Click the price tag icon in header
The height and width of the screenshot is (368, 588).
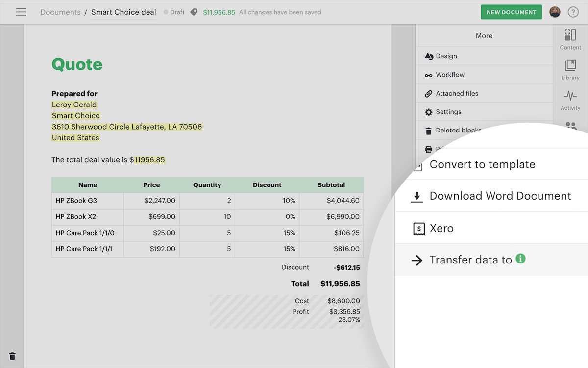click(x=194, y=12)
